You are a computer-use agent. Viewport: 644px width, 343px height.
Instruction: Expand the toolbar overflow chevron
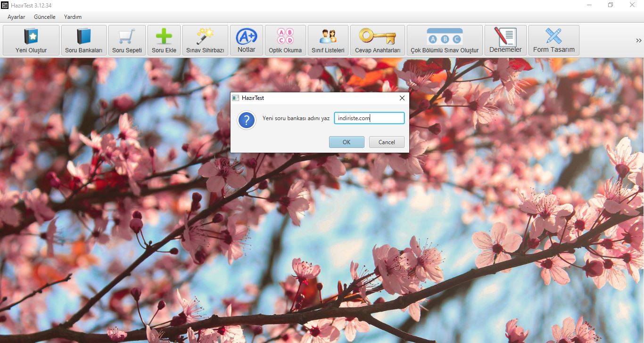point(639,41)
